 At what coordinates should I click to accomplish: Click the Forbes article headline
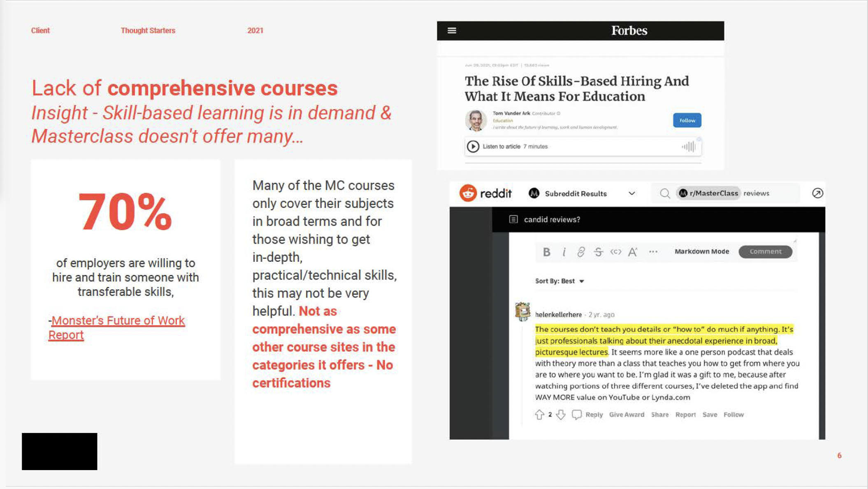pos(577,88)
